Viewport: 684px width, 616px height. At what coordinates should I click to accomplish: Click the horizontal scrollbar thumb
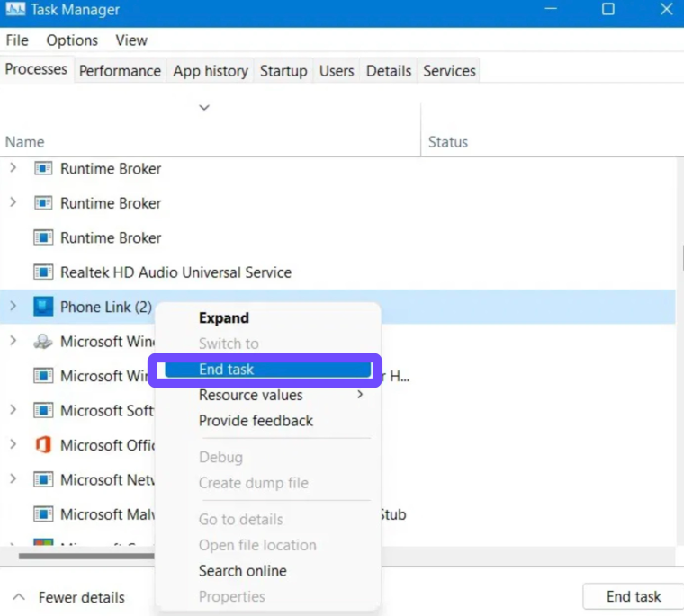86,556
